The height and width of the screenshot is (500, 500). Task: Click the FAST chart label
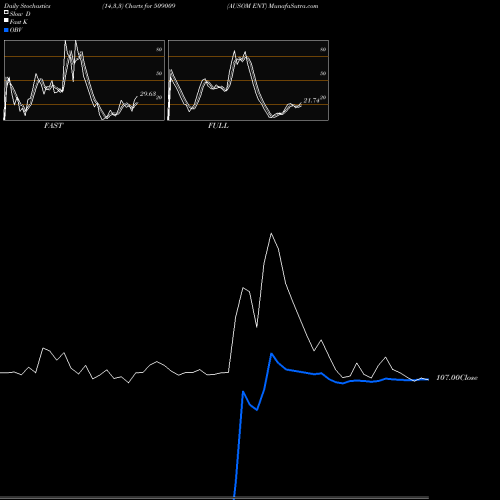click(53, 126)
